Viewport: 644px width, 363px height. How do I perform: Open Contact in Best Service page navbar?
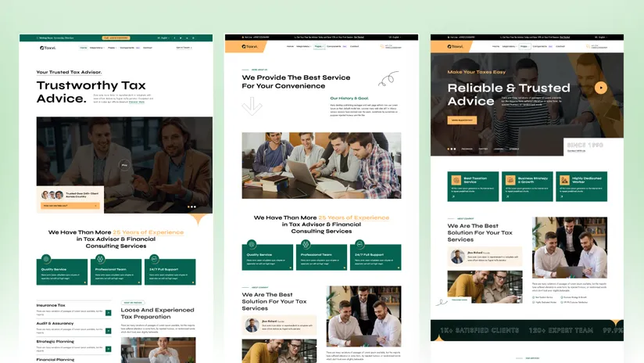point(355,46)
